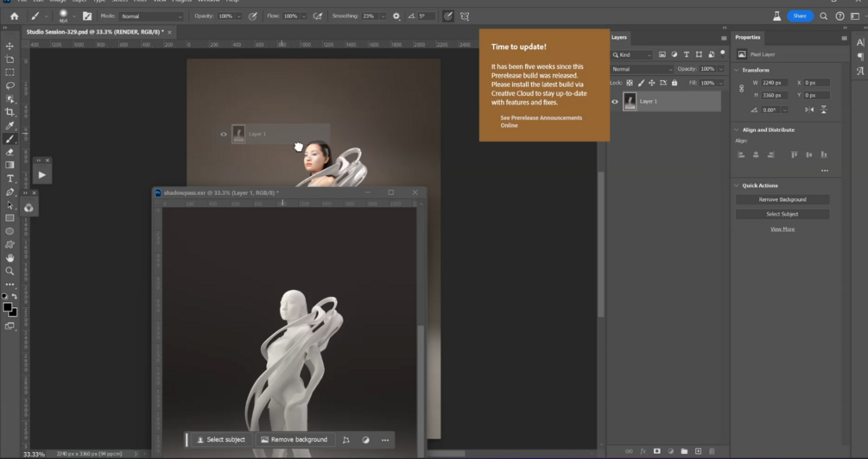Pick the Eyedropper tool
This screenshot has width=868, height=459.
point(10,126)
